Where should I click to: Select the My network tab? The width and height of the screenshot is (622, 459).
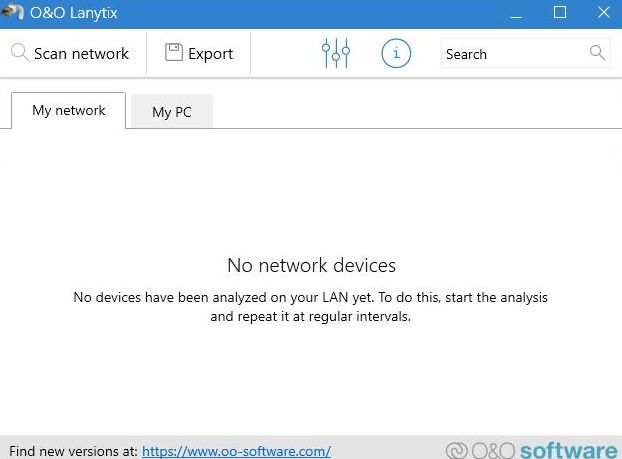coord(68,111)
